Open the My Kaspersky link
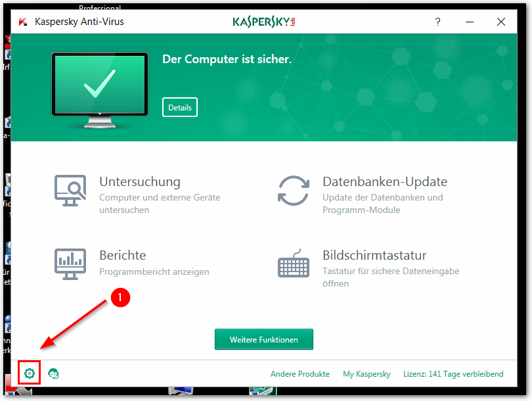 point(366,374)
